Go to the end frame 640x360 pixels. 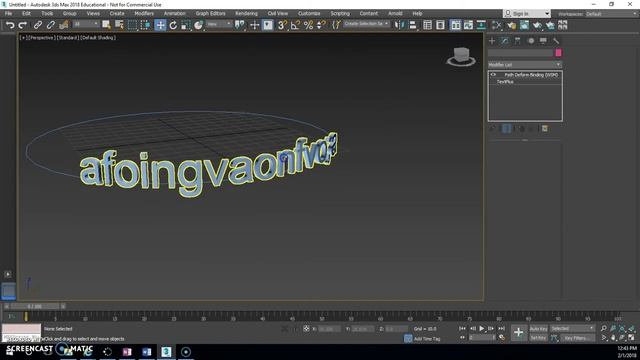[502, 329]
